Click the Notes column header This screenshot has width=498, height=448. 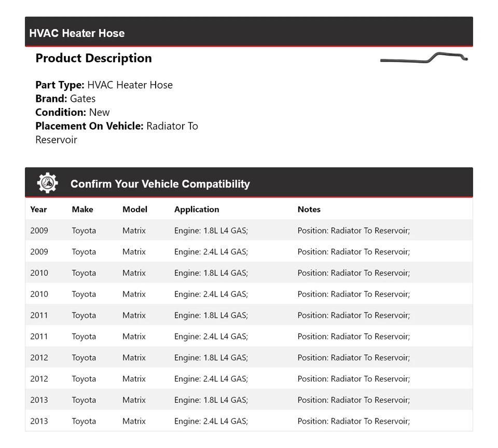tap(309, 209)
